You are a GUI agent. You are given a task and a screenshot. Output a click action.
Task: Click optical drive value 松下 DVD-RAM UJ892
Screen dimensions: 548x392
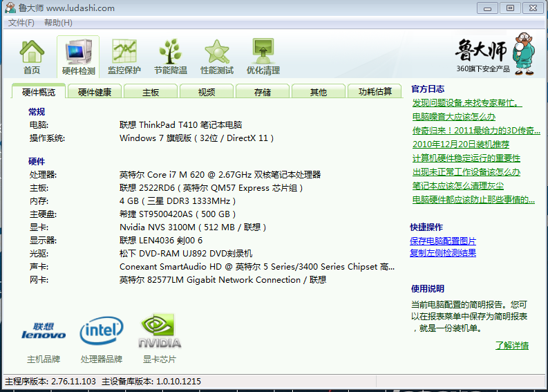186,254
